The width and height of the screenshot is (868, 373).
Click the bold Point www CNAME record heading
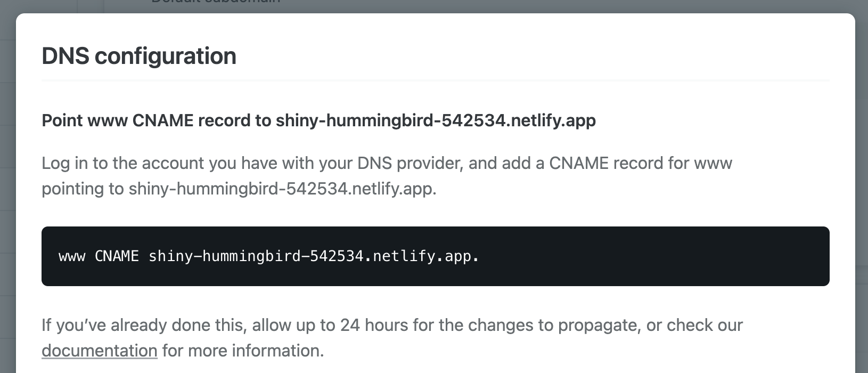(318, 120)
